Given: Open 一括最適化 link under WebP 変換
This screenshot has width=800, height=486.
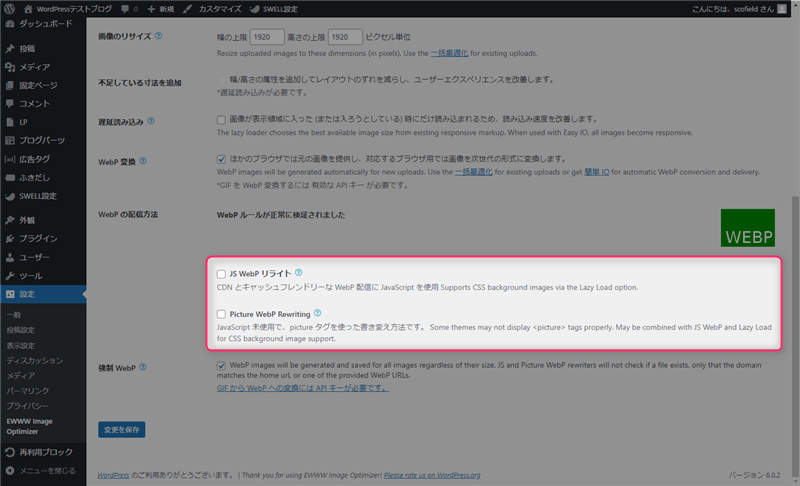Looking at the screenshot, I should tap(473, 172).
